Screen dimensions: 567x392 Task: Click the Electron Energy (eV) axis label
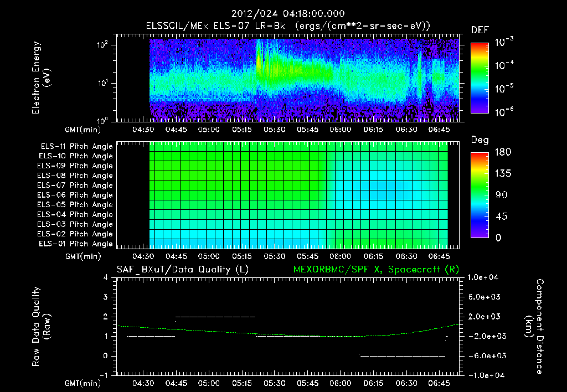41,78
